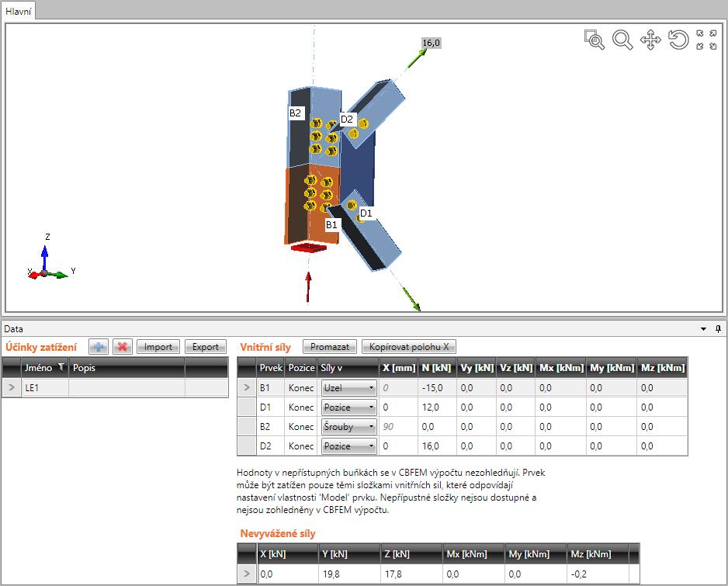Image resolution: width=728 pixels, height=586 pixels.
Task: Open the Uzel dropdown for row B1
Action: (x=348, y=388)
